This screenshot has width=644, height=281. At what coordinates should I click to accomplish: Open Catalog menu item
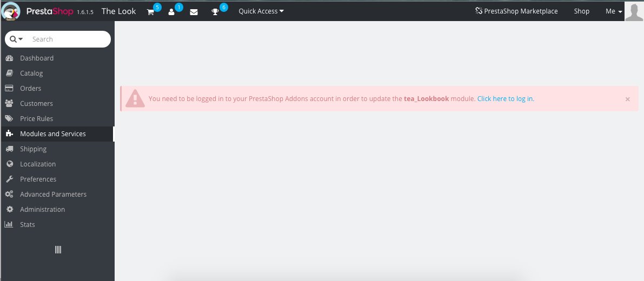57,73
